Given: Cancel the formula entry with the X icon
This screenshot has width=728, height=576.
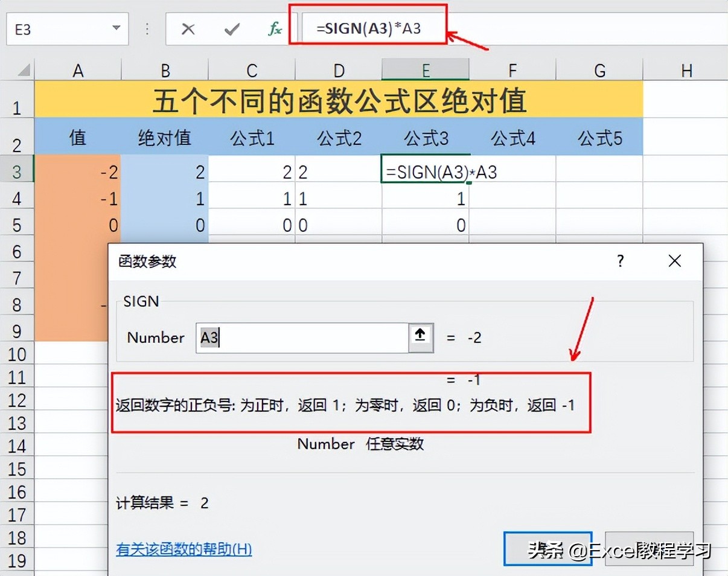Looking at the screenshot, I should [x=188, y=29].
